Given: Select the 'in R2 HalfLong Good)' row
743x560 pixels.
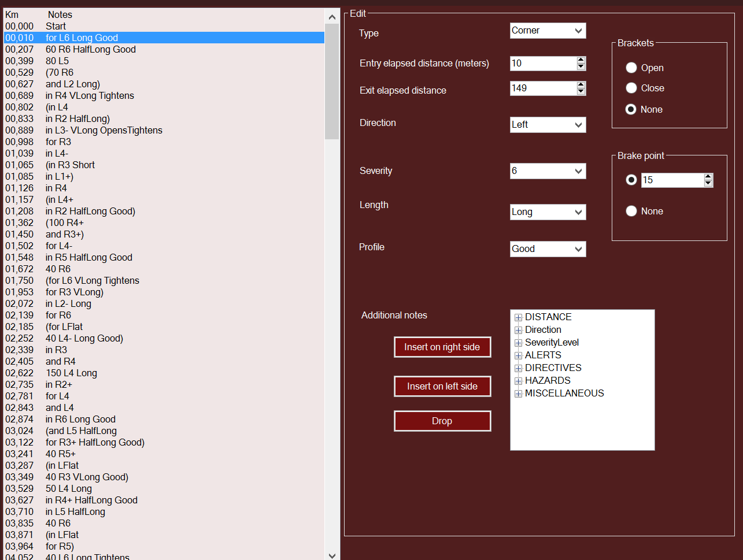Looking at the screenshot, I should [x=164, y=211].
